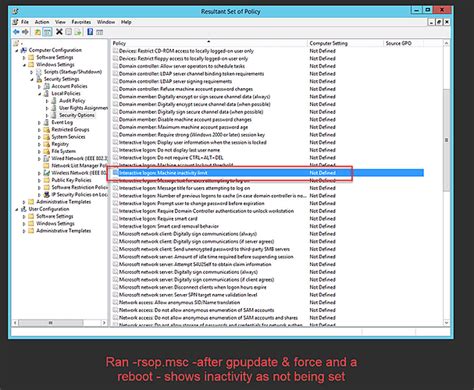Expand the Software Settings node under Computer Configuration
474x390 pixels.
[x=24, y=57]
